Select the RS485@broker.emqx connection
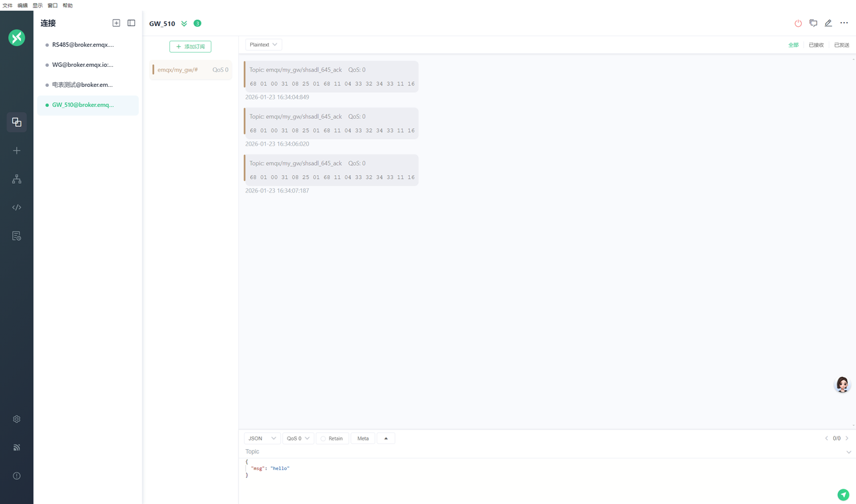The width and height of the screenshot is (856, 504). pos(88,45)
